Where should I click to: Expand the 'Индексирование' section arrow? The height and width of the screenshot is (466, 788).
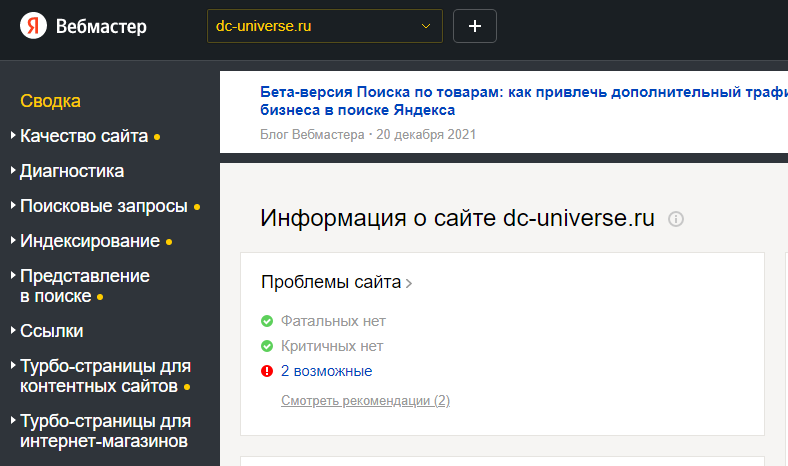[x=13, y=240]
